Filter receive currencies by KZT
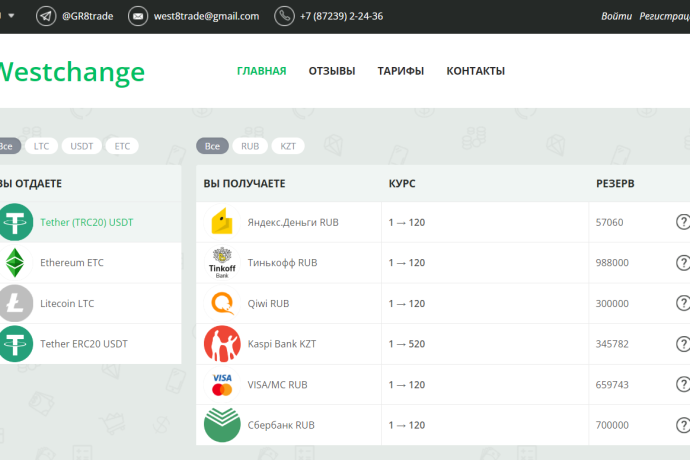The image size is (690, 460). [x=288, y=146]
